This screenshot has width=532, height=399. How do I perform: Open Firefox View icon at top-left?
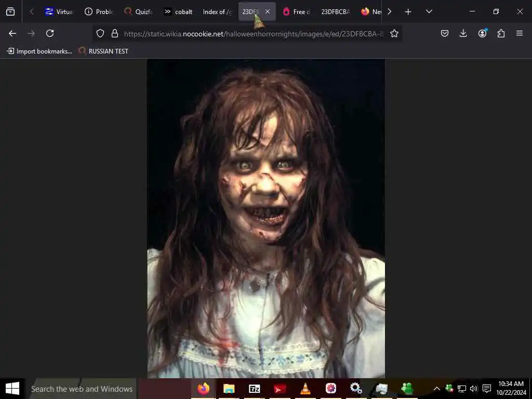(10, 12)
